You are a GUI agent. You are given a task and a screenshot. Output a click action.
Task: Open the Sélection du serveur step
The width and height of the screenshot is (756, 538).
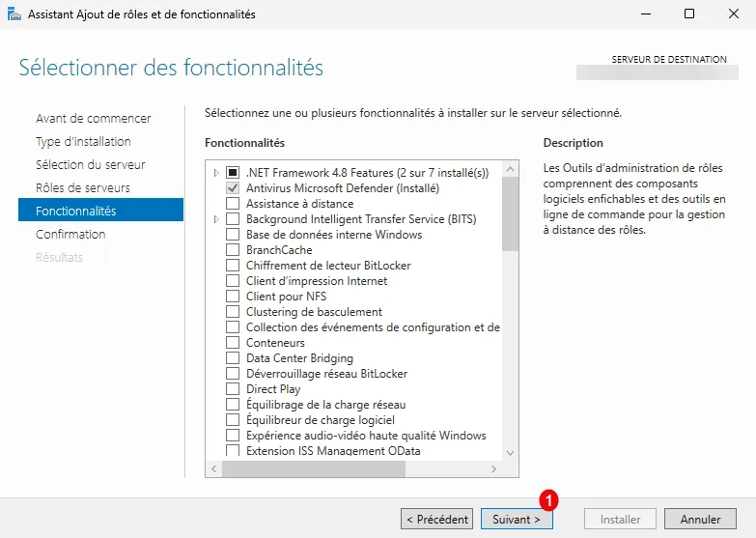[90, 165]
